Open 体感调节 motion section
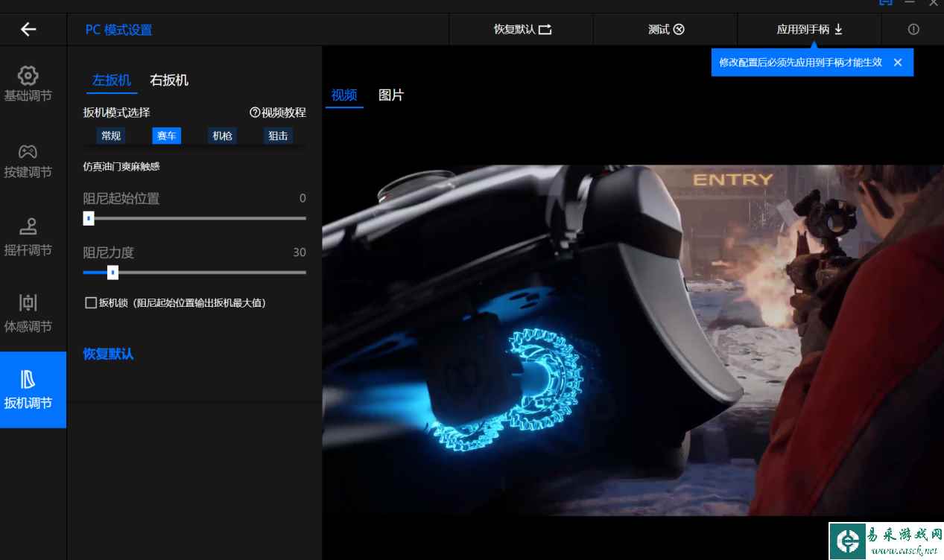The height and width of the screenshot is (560, 944). (x=28, y=314)
